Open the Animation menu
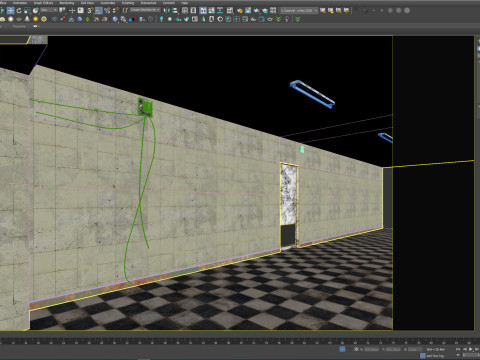This screenshot has width=480, height=360. click(x=20, y=3)
